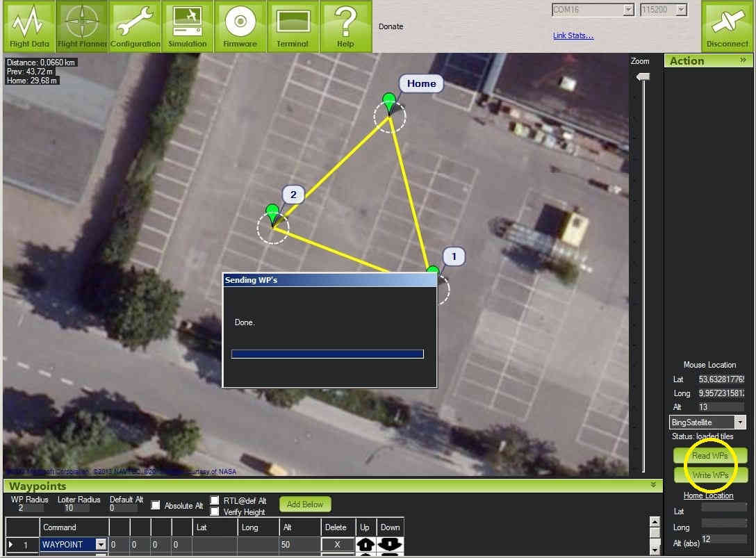Launch the Terminal screen
This screenshot has height=558, width=756.
(293, 26)
